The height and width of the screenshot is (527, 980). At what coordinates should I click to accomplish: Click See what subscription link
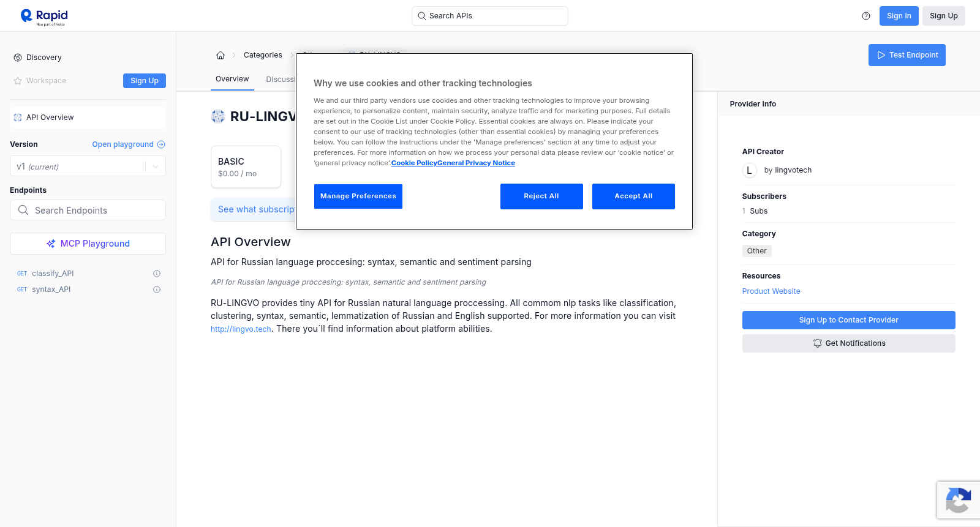click(257, 209)
